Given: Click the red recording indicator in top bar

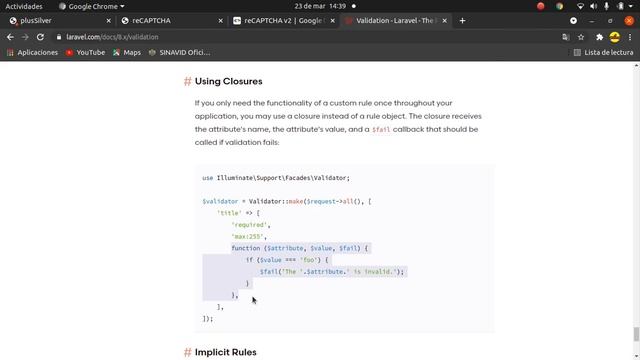Looking at the screenshot, I should [540, 7].
